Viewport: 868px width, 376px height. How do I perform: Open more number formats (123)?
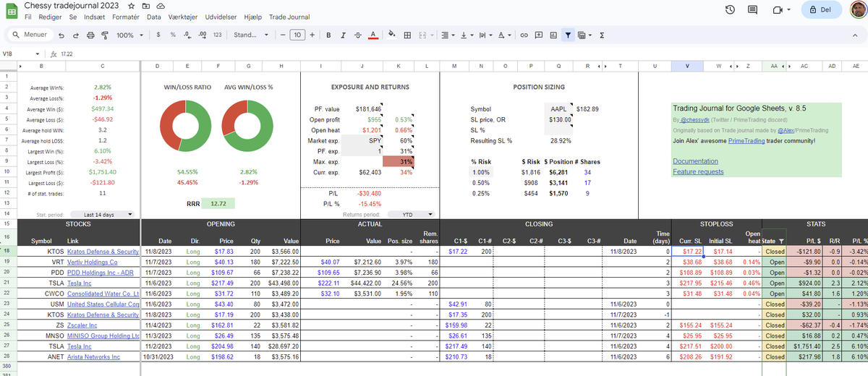point(218,35)
